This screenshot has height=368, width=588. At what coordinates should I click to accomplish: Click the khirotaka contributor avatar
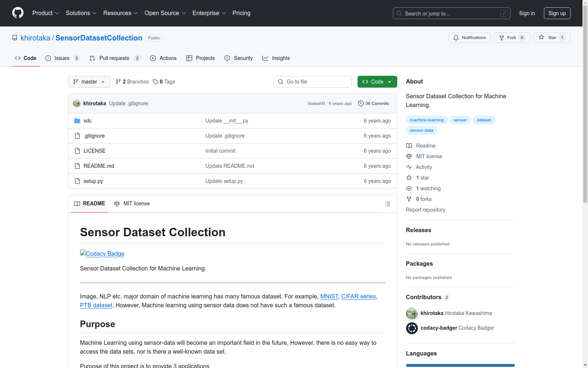click(412, 313)
